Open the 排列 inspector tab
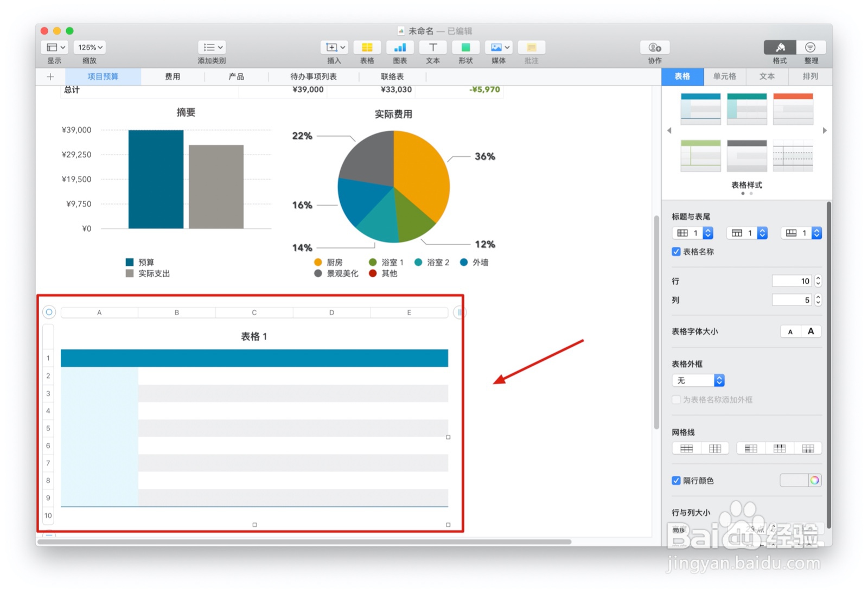This screenshot has width=868, height=593. pos(810,76)
